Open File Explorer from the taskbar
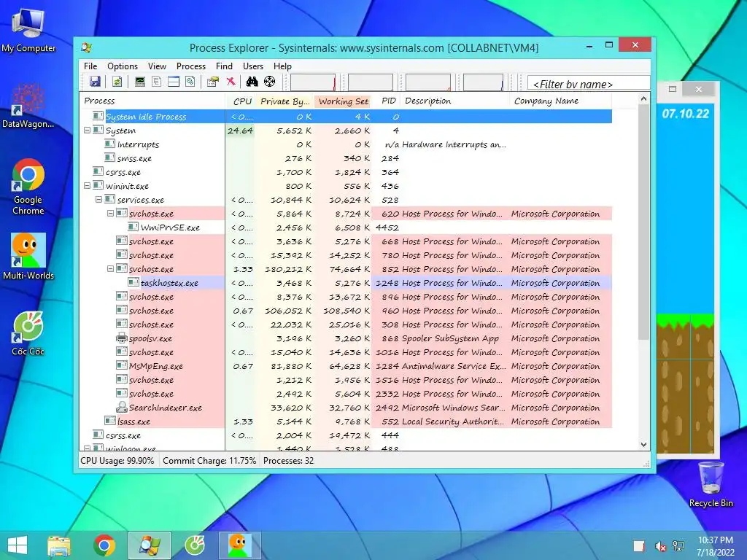The height and width of the screenshot is (560, 747). pos(59,545)
